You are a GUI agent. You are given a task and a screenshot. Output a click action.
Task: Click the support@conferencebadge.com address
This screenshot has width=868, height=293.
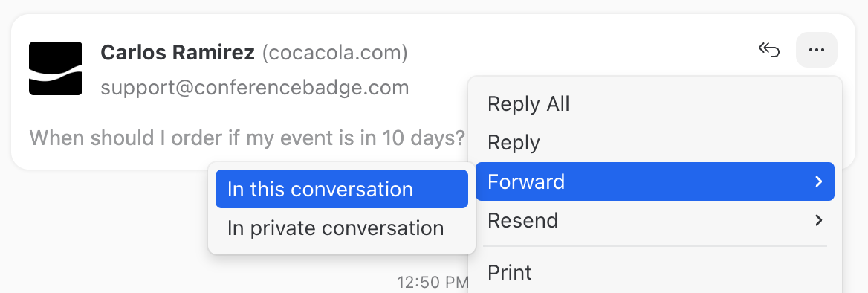click(255, 88)
